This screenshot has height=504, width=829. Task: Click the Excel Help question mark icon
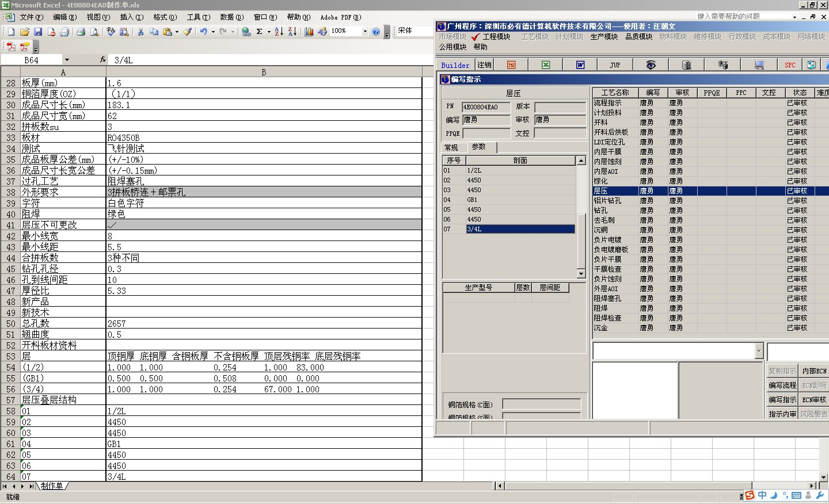[x=376, y=32]
